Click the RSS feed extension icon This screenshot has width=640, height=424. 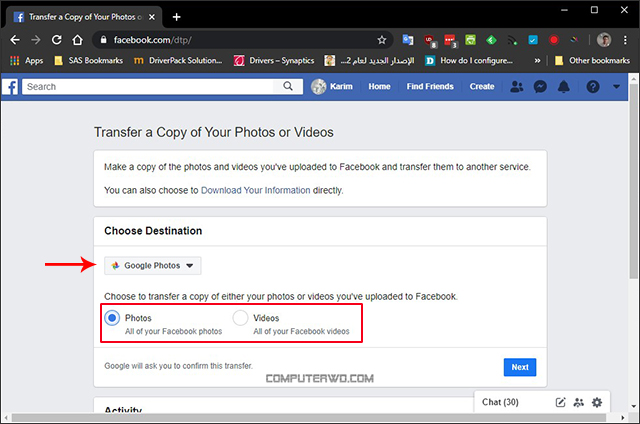(x=512, y=40)
